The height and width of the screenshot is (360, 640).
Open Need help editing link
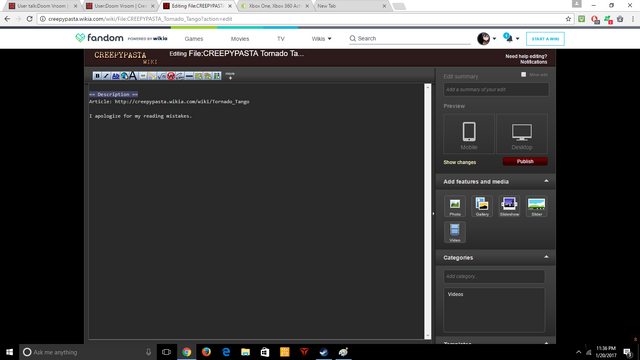point(526,56)
